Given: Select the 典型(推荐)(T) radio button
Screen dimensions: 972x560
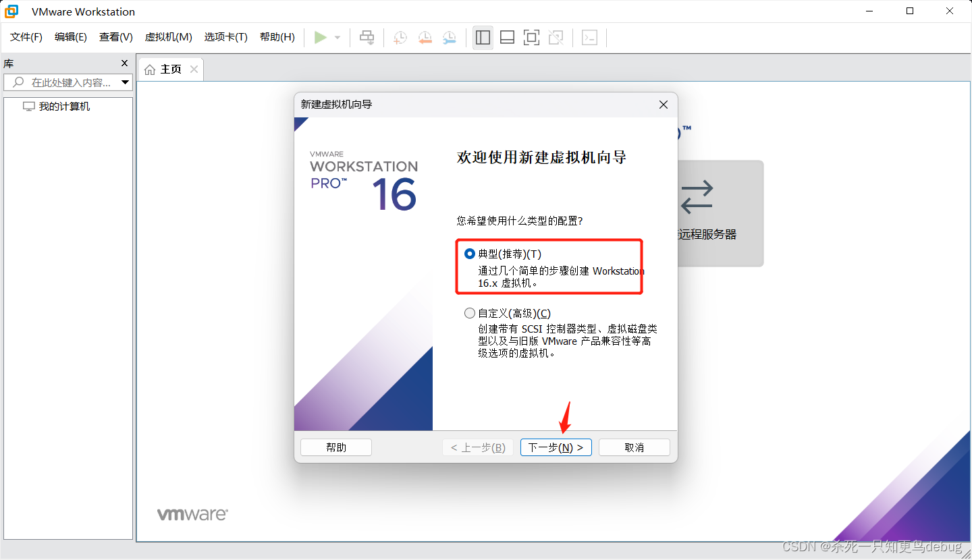Looking at the screenshot, I should (470, 254).
